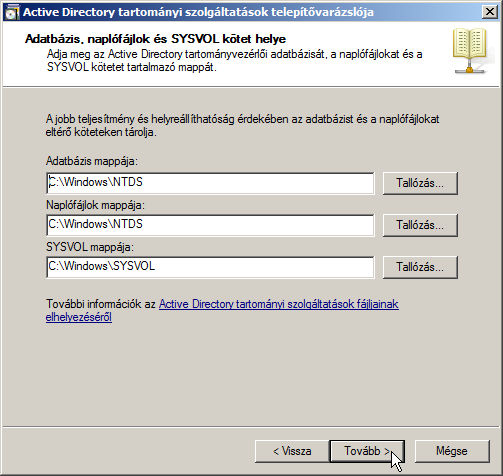The width and height of the screenshot is (503, 476).
Task: Continue with the Tovább button
Action: pos(367,451)
